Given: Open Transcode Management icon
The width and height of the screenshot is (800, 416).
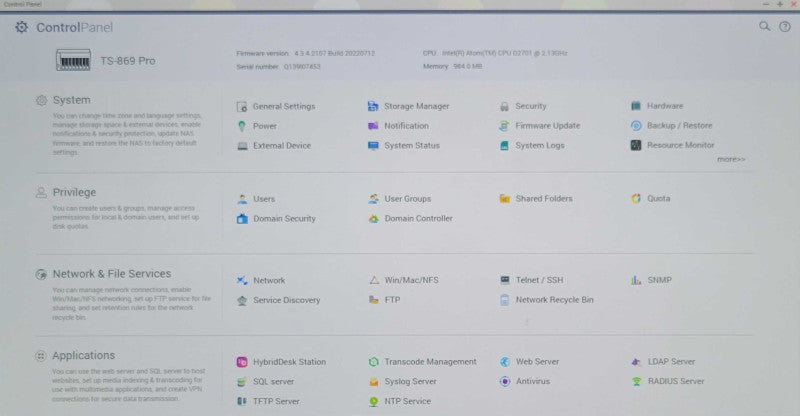Looking at the screenshot, I should tap(373, 362).
